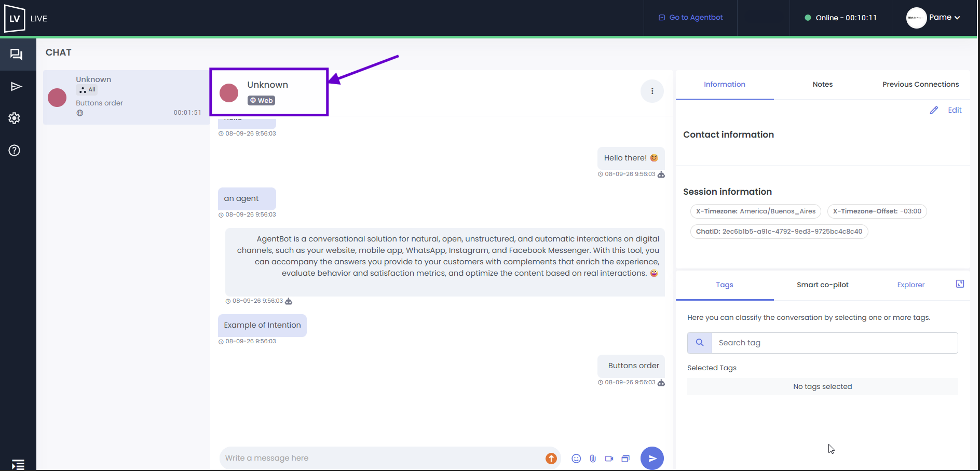This screenshot has height=471, width=980.
Task: Click the Example of Intention message
Action: (262, 326)
